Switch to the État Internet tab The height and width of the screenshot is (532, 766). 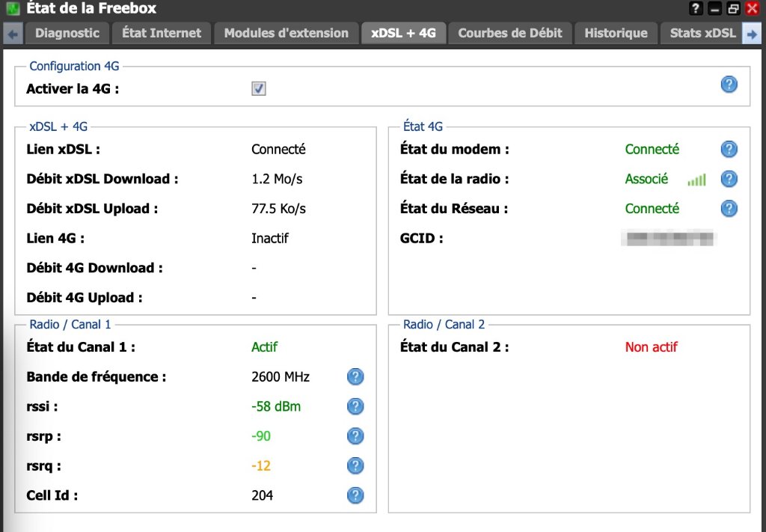[162, 33]
